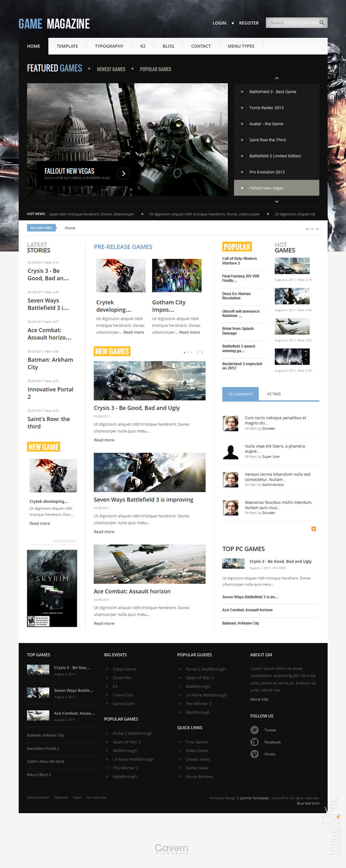Screen dimensions: 346x868
Task: Open the Menu Types menu item
Action: pos(241,46)
